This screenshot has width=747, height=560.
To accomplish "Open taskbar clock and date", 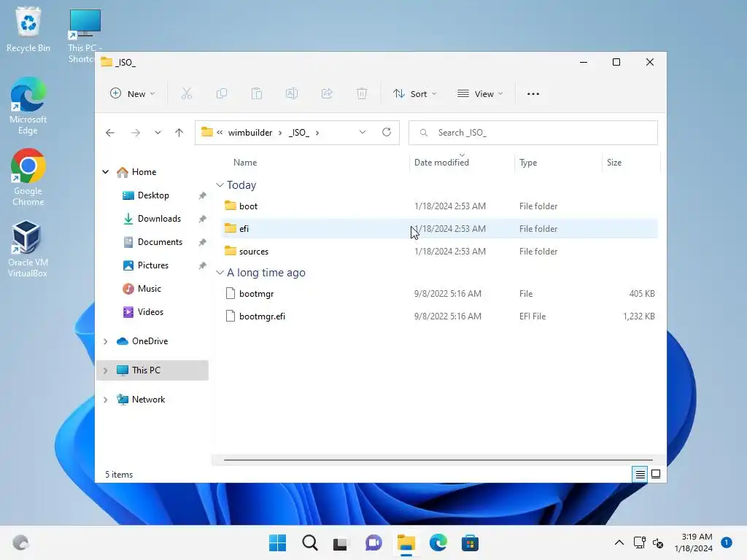I will pyautogui.click(x=694, y=542).
